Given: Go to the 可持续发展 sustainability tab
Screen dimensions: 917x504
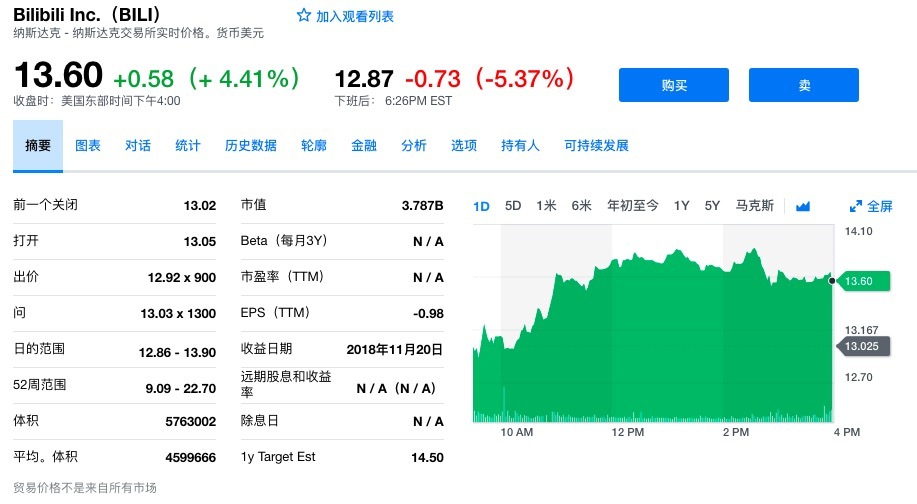Looking at the screenshot, I should click(597, 146).
